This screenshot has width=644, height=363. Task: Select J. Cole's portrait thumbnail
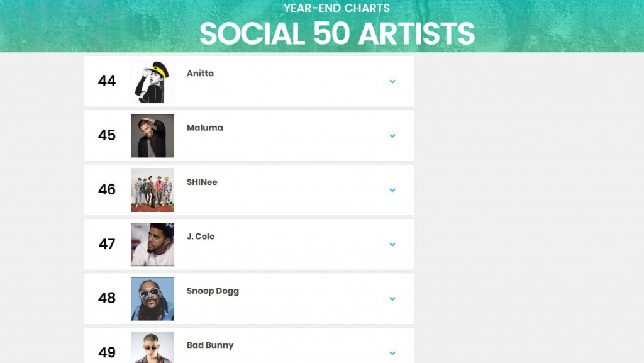click(x=152, y=244)
